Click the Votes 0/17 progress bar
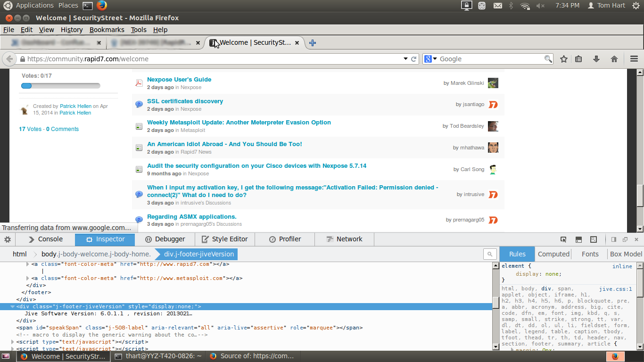Image resolution: width=644 pixels, height=362 pixels. [x=60, y=85]
